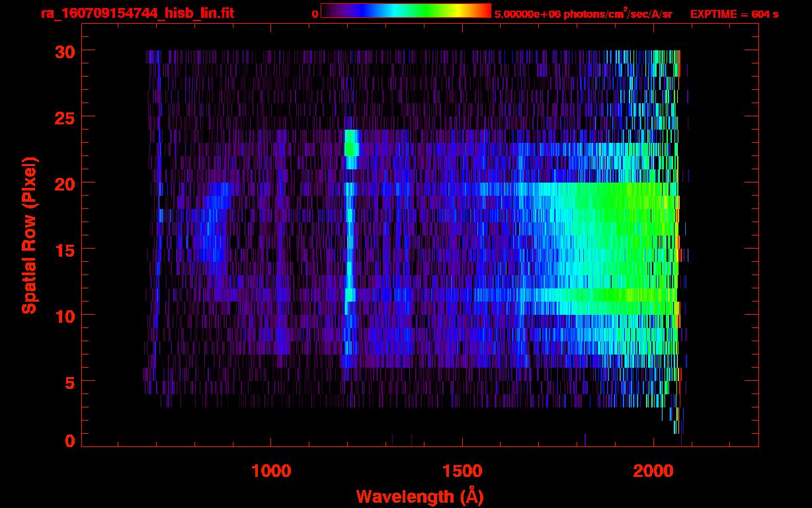The height and width of the screenshot is (508, 812).
Task: Click the color bar minimum label 0
Action: pyautogui.click(x=315, y=14)
